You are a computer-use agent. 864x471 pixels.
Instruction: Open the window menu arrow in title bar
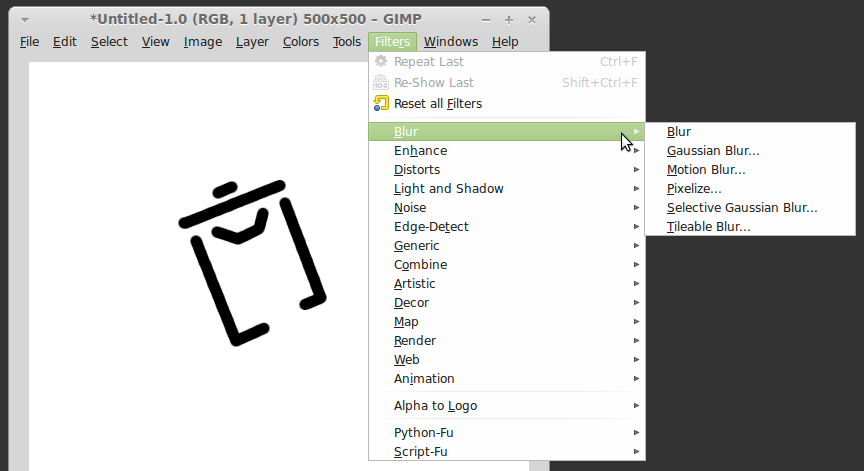point(25,20)
